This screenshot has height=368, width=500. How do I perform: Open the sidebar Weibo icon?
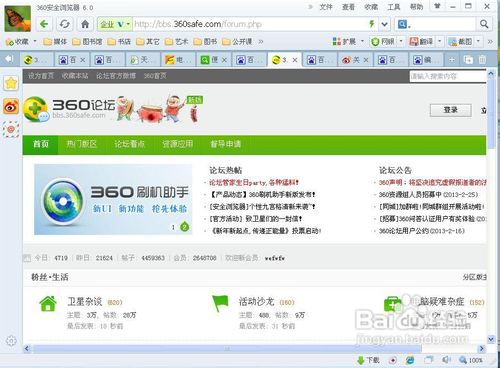pos(11,107)
